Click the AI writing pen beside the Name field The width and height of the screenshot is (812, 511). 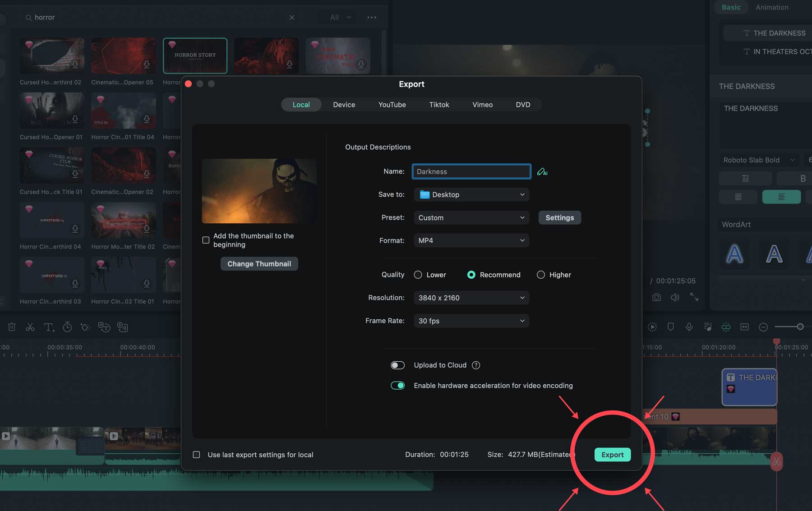(543, 172)
